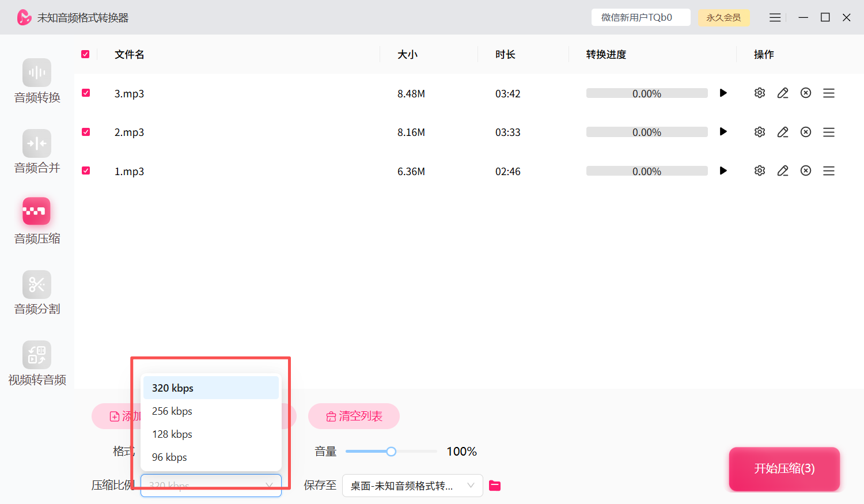Image resolution: width=864 pixels, height=504 pixels.
Task: Open the 音频转换 audio convert tool
Action: (x=37, y=81)
